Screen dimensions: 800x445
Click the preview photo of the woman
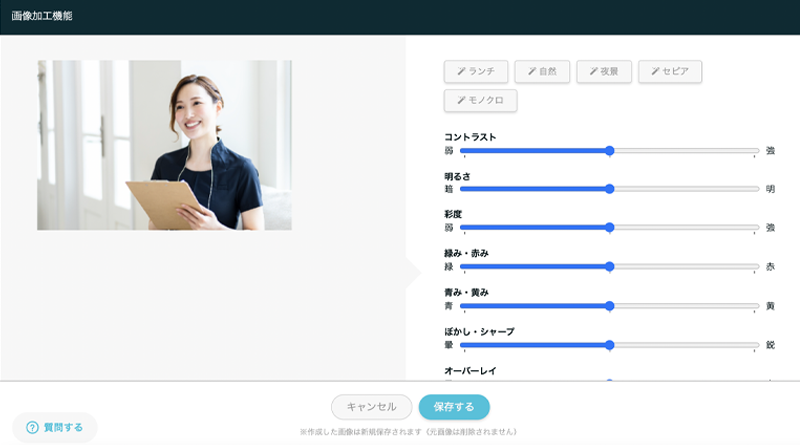[164, 145]
